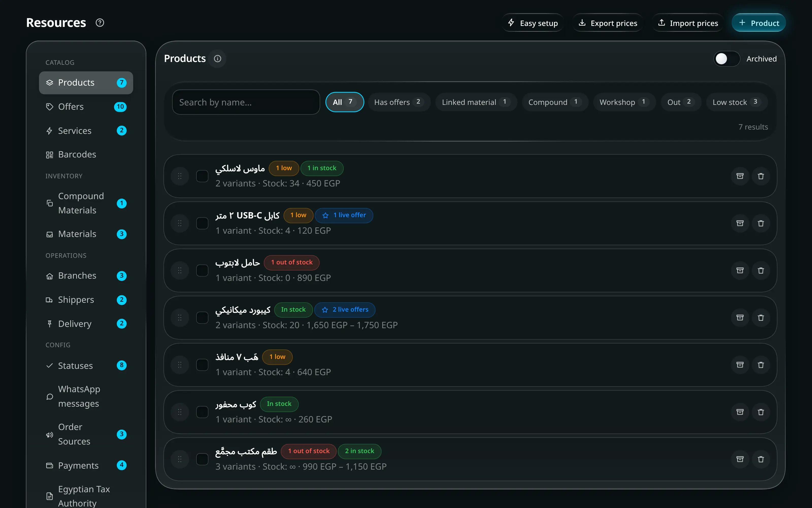Click the info icon beside Products heading

pos(218,59)
